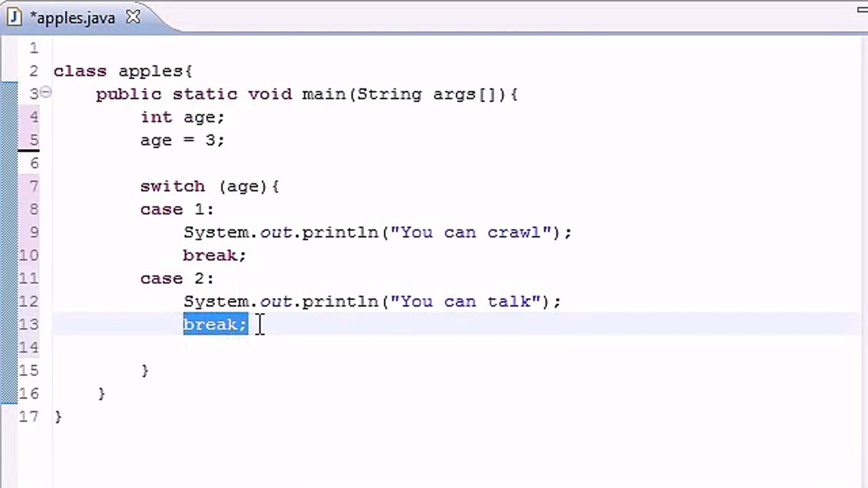Image resolution: width=868 pixels, height=488 pixels.
Task: Click the Java file icon on the apples.java tab
Action: coord(15,17)
